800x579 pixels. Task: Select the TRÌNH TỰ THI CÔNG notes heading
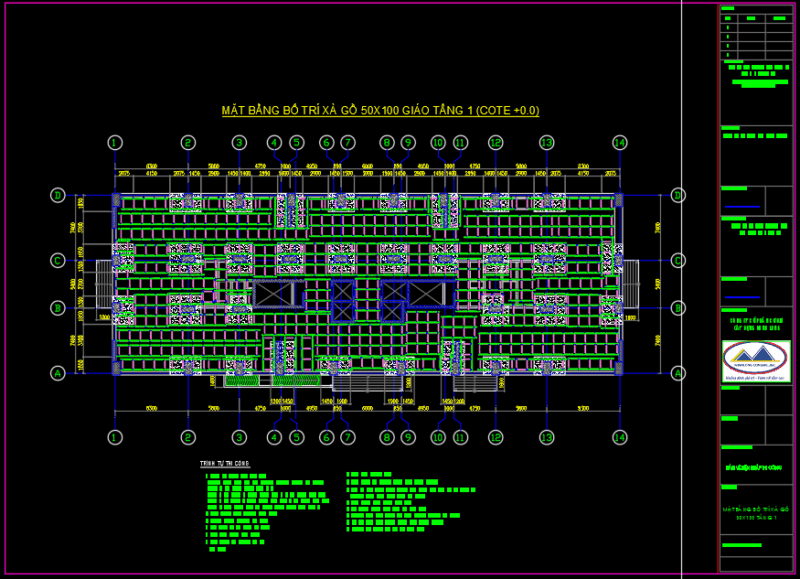click(x=226, y=464)
